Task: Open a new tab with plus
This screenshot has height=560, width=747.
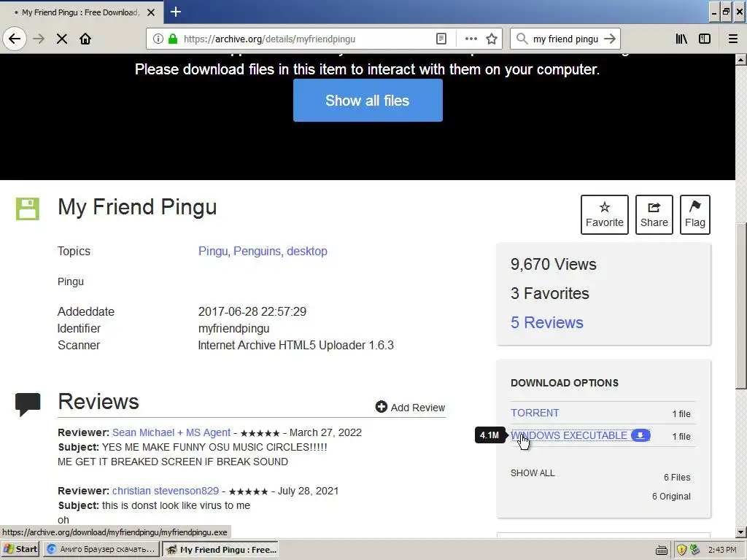Action: (175, 12)
